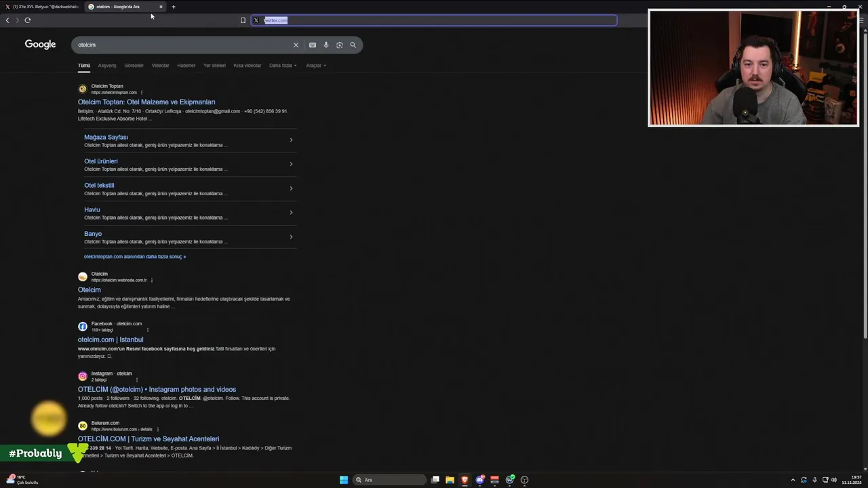The image size is (868, 488).
Task: Open Otelcim Toptan: Otel Malzeme ve Ekipmanları
Action: (x=146, y=102)
